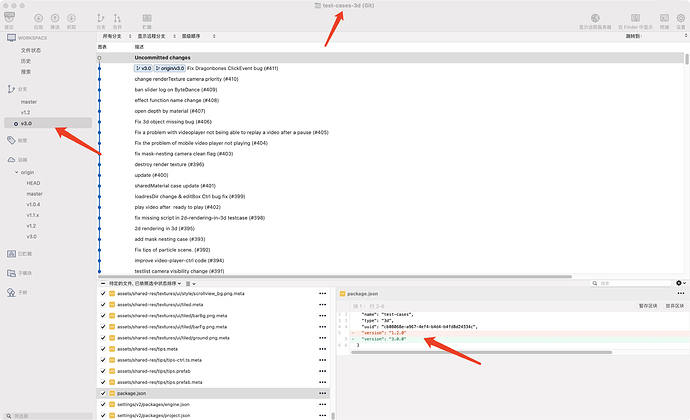The width and height of the screenshot is (690, 420).
Task: Click the stashes section icon in sidebar
Action: point(11,254)
